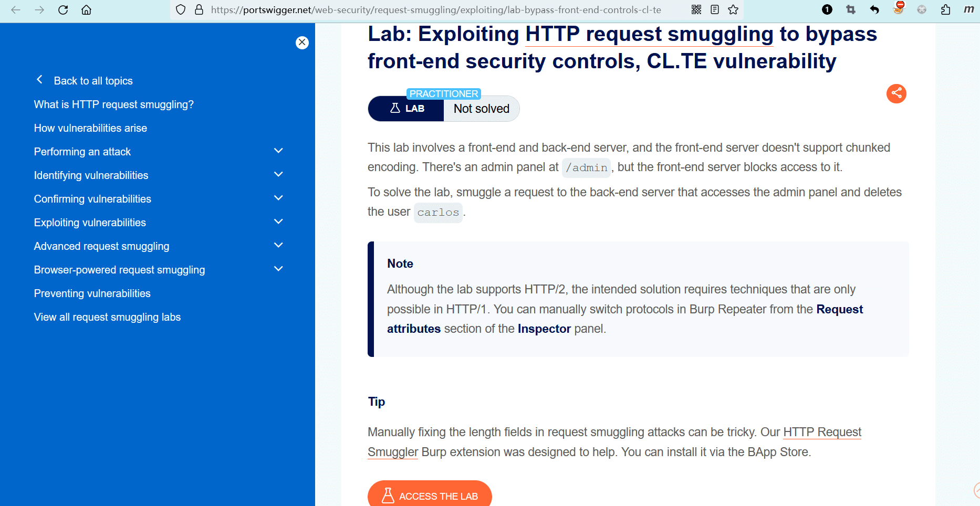Expand the Identifying vulnerabilities section
Image resolution: width=980 pixels, height=506 pixels.
(x=278, y=175)
